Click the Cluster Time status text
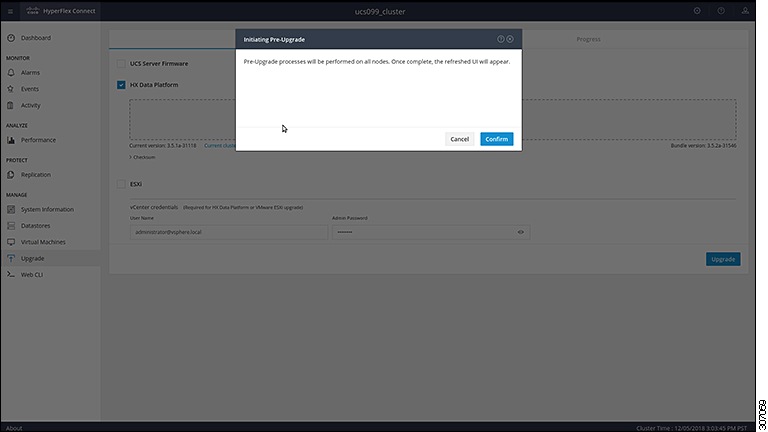 pyautogui.click(x=692, y=428)
